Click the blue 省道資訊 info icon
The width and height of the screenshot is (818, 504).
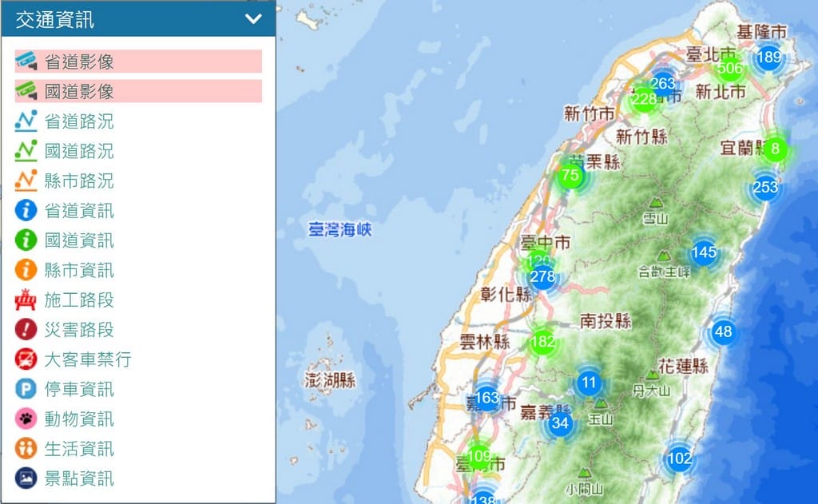click(26, 210)
